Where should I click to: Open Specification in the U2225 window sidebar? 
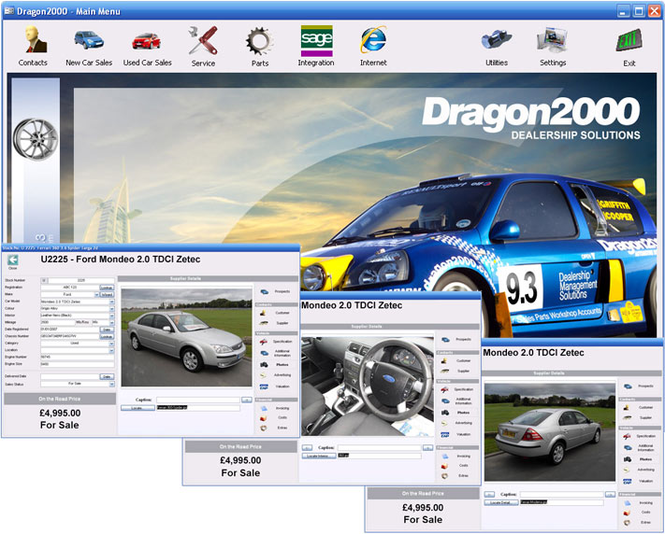tap(276, 341)
